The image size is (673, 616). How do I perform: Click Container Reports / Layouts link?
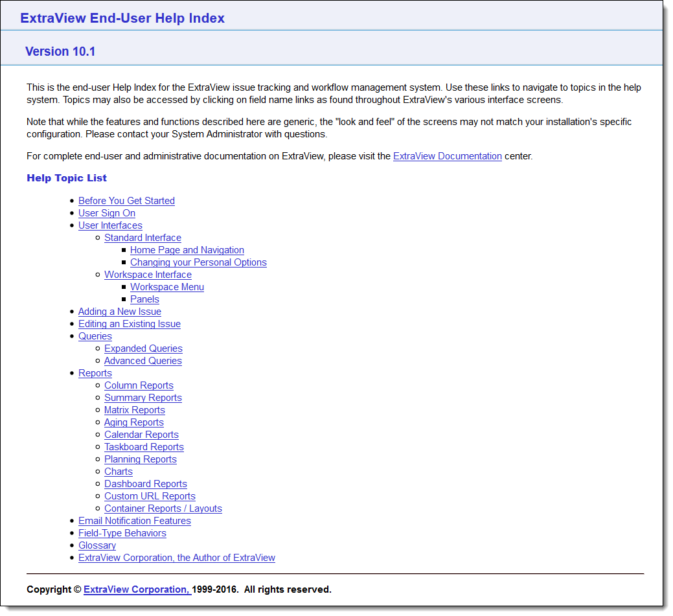163,508
